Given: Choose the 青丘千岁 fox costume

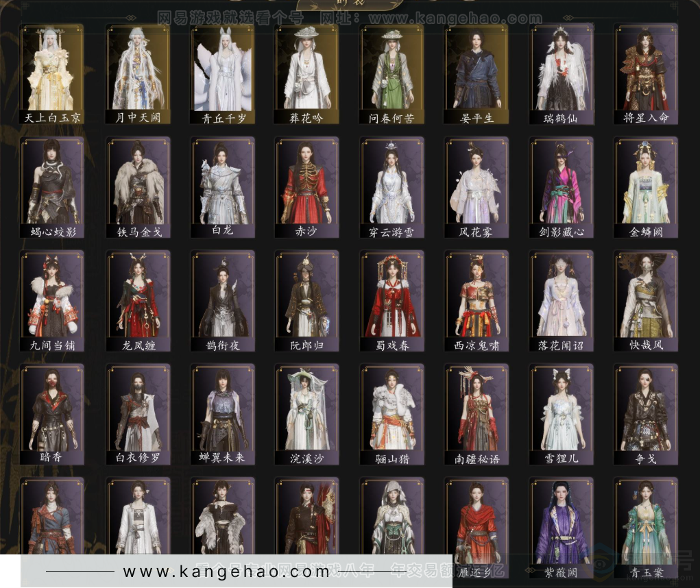Looking at the screenshot, I should (222, 74).
